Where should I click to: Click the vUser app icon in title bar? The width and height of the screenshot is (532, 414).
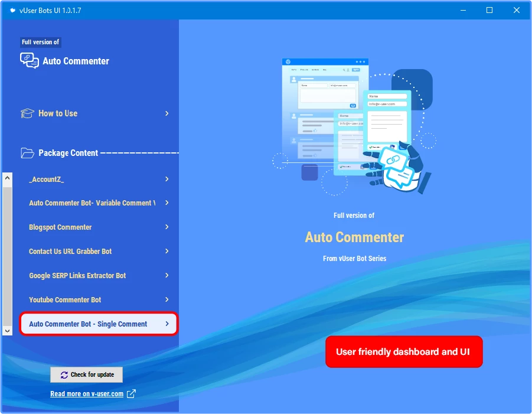click(x=12, y=10)
